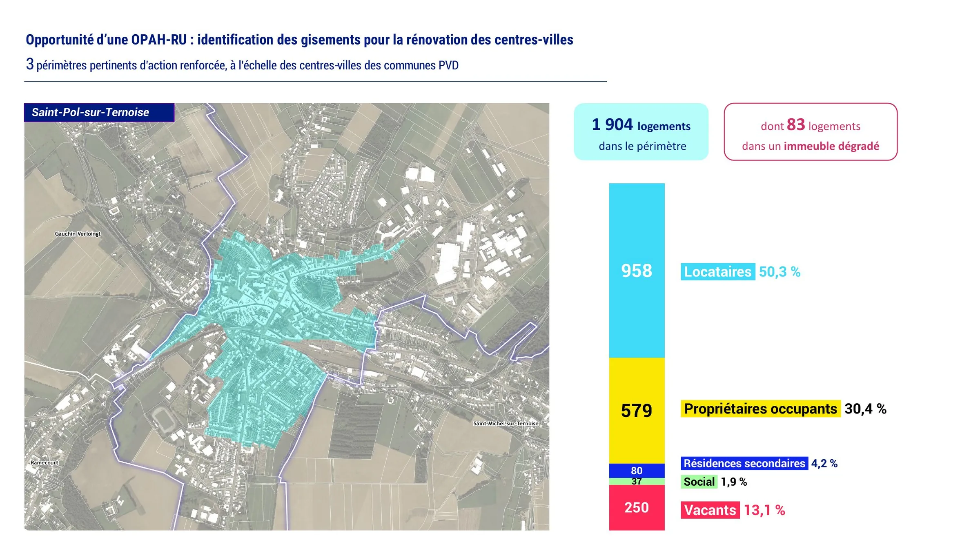
Task: Click the 'Locataires' legend label
Action: (x=718, y=272)
